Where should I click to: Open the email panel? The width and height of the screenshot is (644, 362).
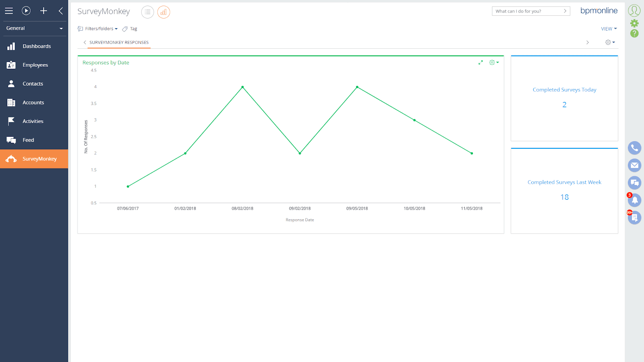(x=634, y=165)
